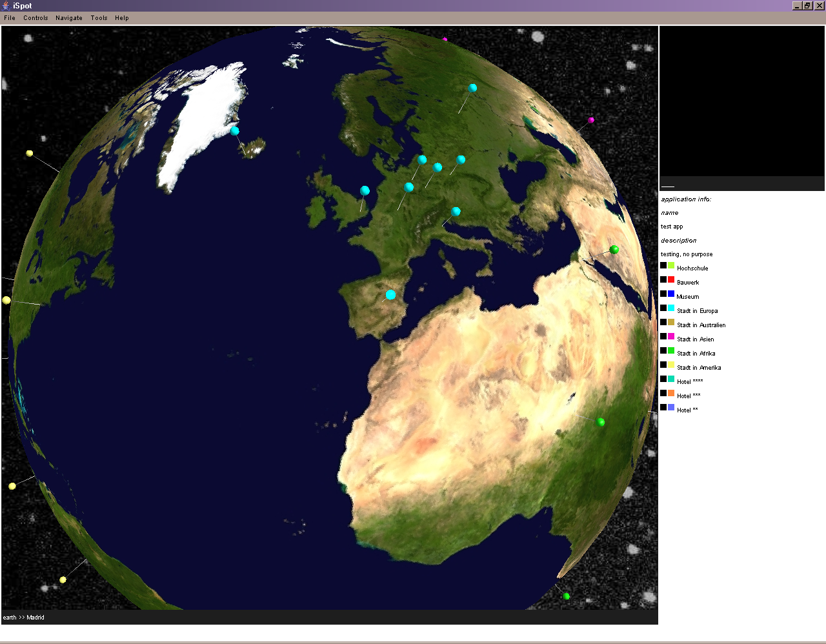This screenshot has width=826, height=644.
Task: Select the cyan marker above Great Britain
Action: pyautogui.click(x=365, y=190)
